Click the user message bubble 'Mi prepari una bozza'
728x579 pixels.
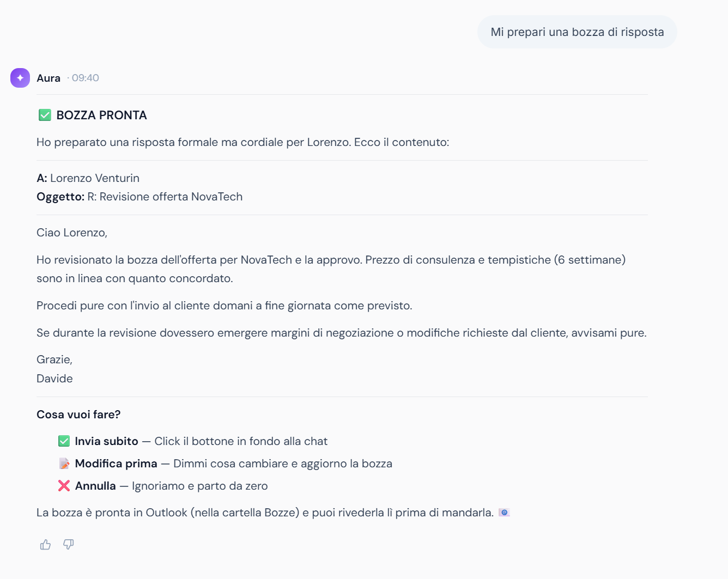click(x=577, y=32)
